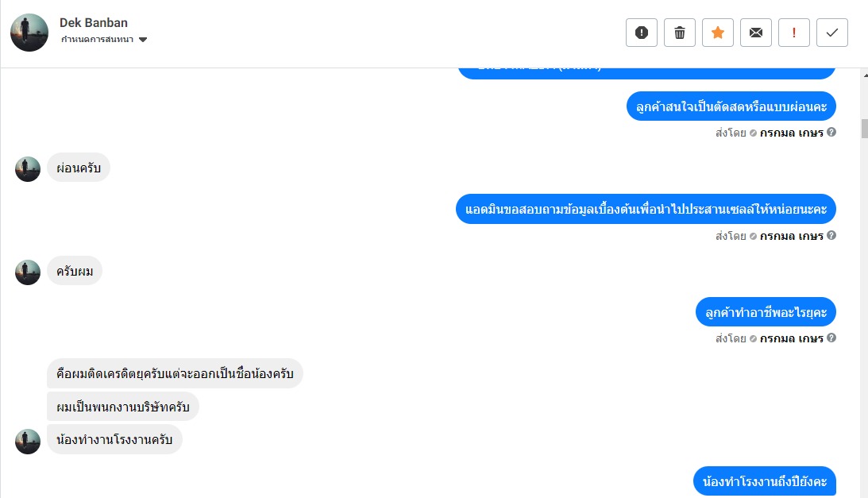This screenshot has width=868, height=498.
Task: Click the avatar beside ผ่อนครับ message
Action: (x=28, y=169)
